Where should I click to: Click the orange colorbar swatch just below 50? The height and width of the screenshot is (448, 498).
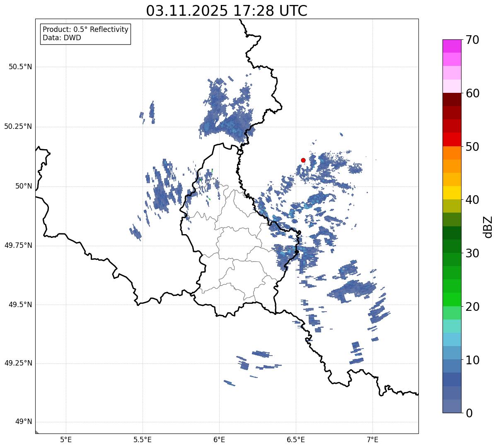(x=452, y=153)
